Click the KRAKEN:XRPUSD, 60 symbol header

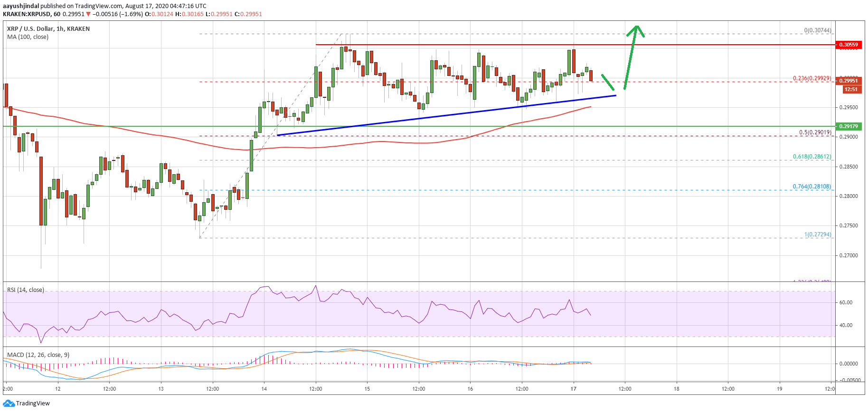tap(31, 14)
